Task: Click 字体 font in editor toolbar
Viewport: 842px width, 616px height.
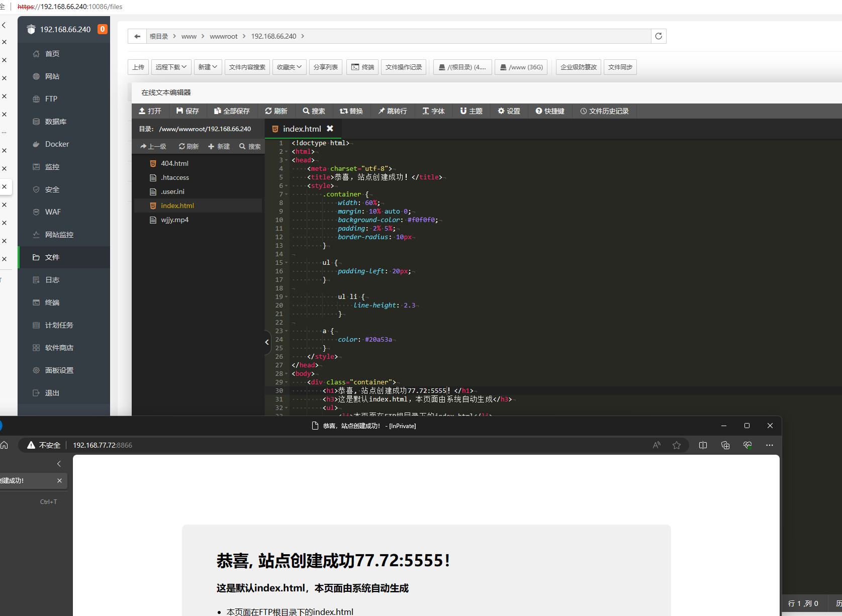Action: click(x=434, y=111)
